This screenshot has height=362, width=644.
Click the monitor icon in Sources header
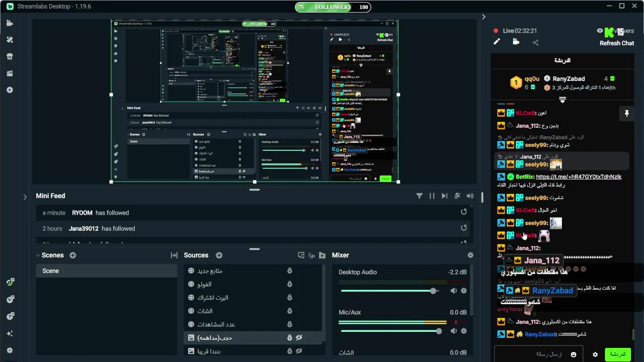301,255
